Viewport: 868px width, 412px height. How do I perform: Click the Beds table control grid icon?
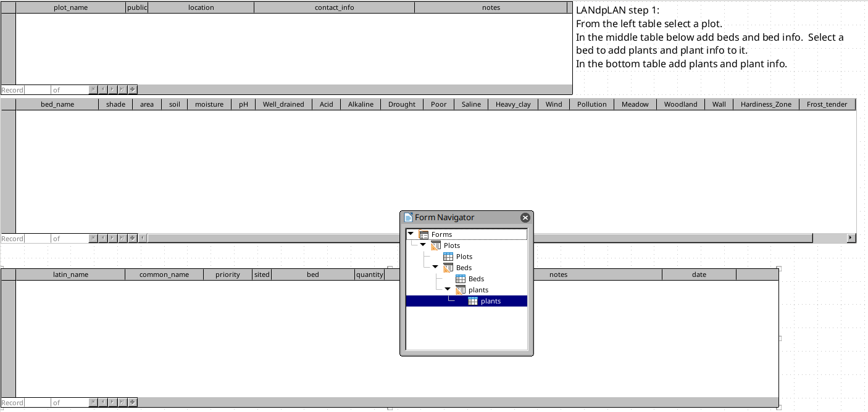coord(461,279)
